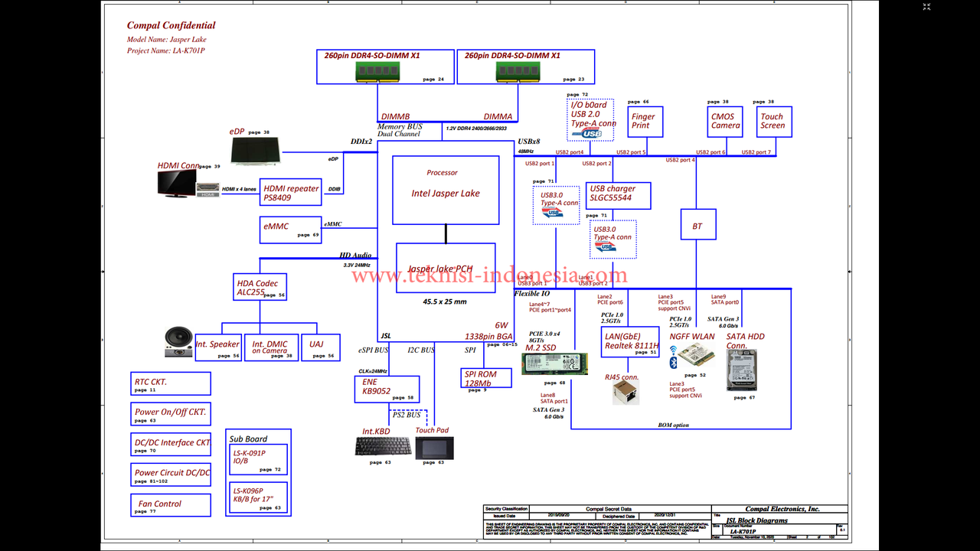Click the 'Compal Confidential' heading
Screen dimensions: 980x551
click(x=171, y=25)
